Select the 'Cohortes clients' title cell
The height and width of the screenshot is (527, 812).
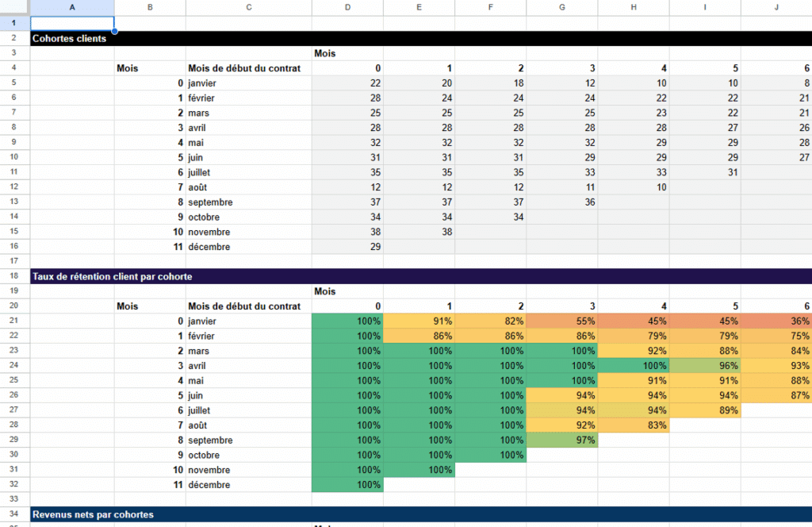click(70, 38)
